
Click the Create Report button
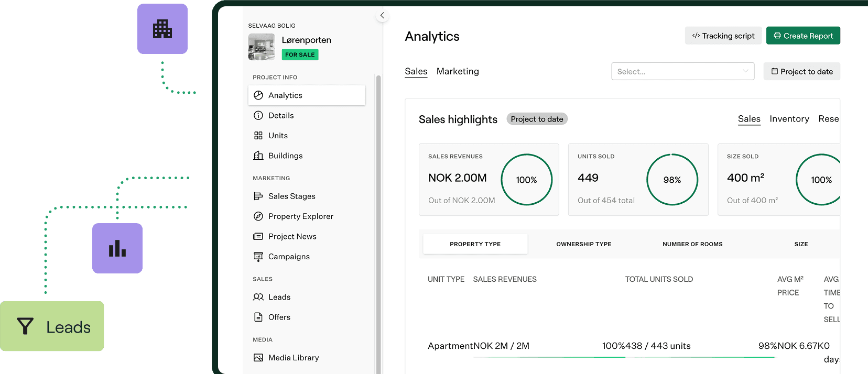point(802,36)
